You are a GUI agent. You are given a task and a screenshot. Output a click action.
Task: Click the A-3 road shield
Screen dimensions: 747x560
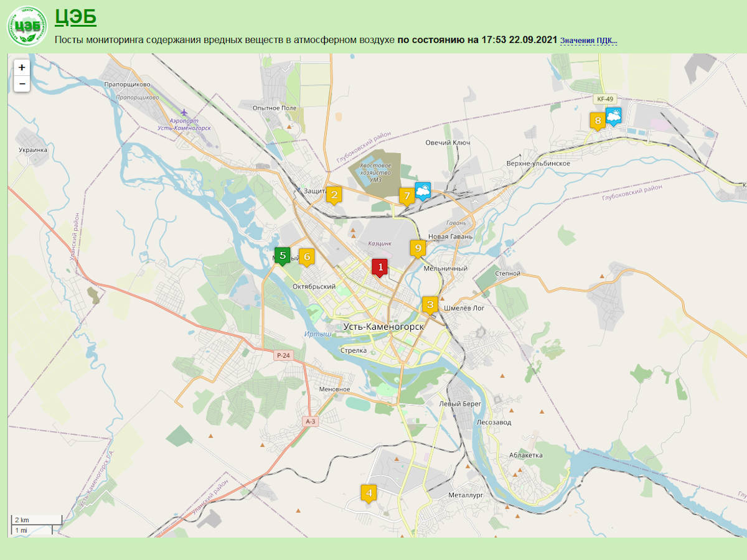[311, 421]
